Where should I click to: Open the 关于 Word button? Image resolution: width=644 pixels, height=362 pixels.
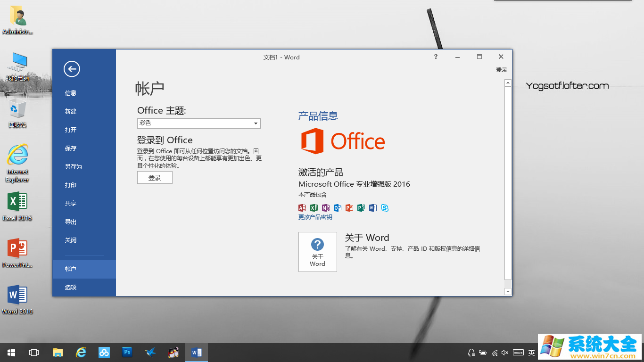318,252
